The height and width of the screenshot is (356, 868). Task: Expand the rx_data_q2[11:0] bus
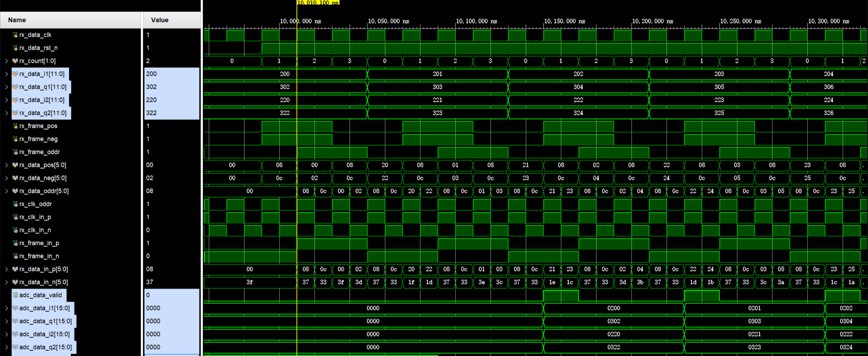click(x=6, y=113)
